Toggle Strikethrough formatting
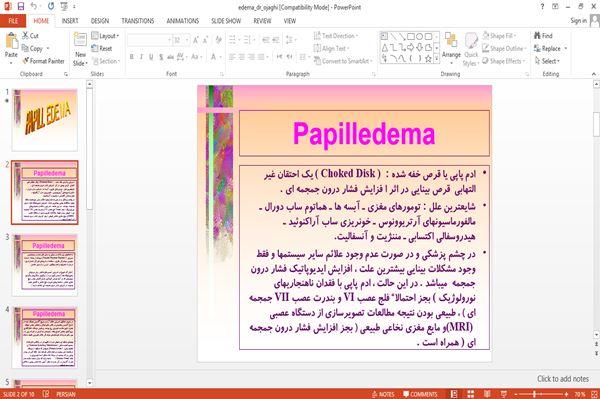Screen dimensions: 600x399 (171, 57)
